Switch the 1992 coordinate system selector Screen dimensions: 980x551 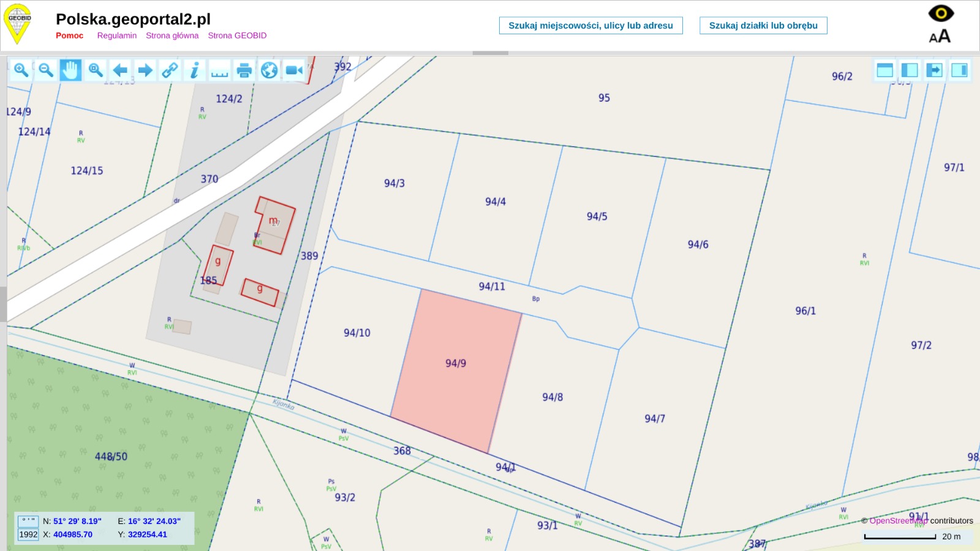tap(28, 534)
